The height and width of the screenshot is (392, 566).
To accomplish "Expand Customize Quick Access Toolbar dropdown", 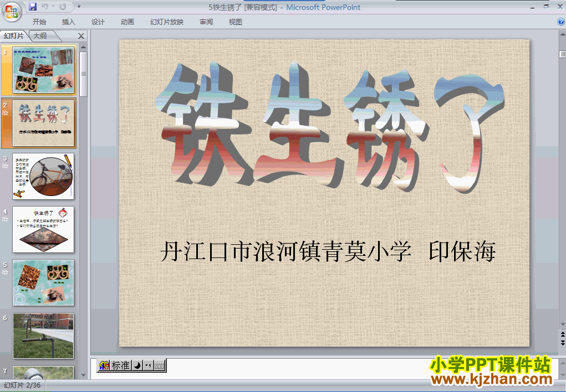I will click(x=79, y=7).
